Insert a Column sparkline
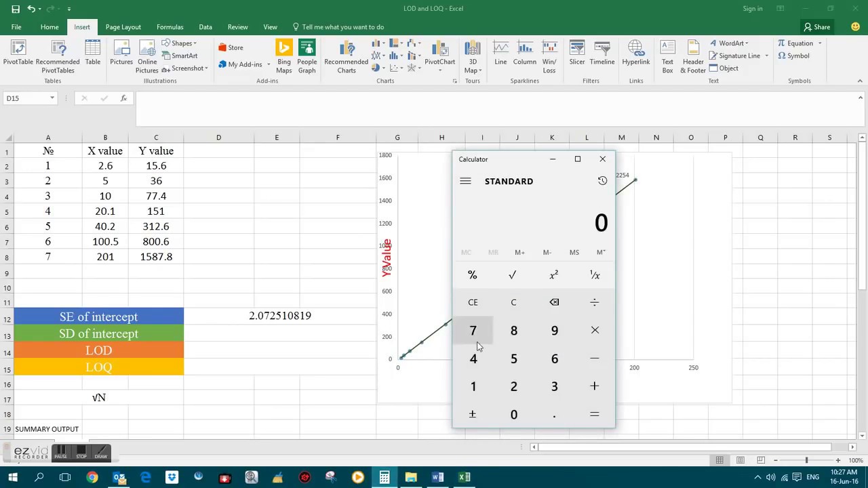Screen dimensions: 868x488 point(525,54)
